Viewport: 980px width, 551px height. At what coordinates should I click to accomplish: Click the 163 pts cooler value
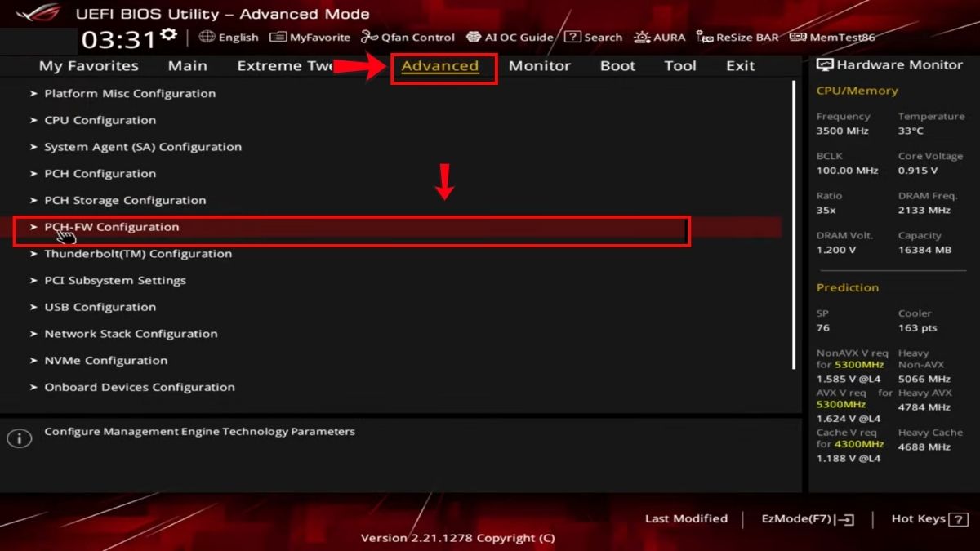[917, 328]
